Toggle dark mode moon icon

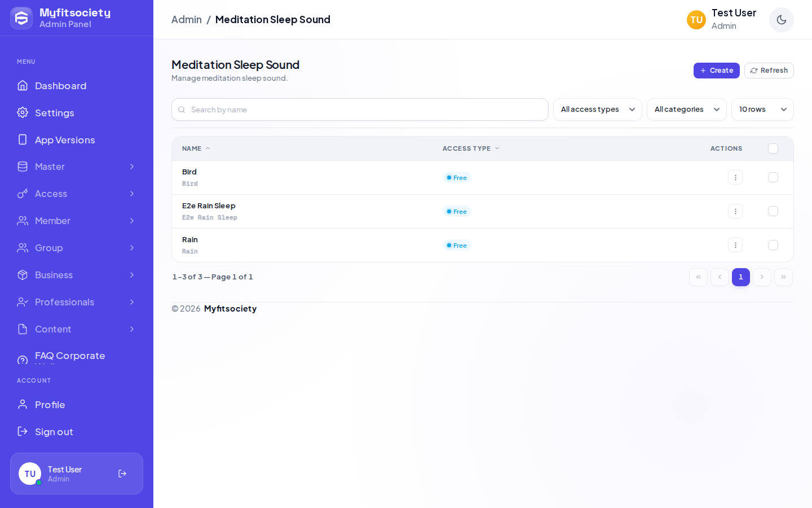[781, 20]
